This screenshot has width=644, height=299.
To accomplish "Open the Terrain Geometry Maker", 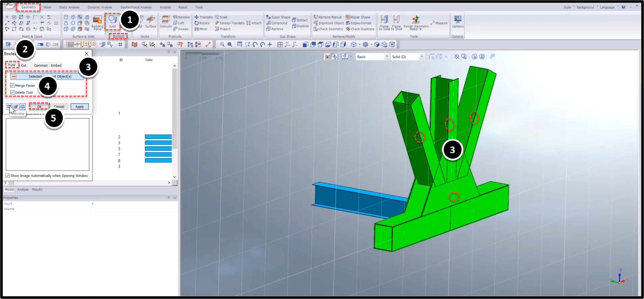I will pyautogui.click(x=416, y=23).
